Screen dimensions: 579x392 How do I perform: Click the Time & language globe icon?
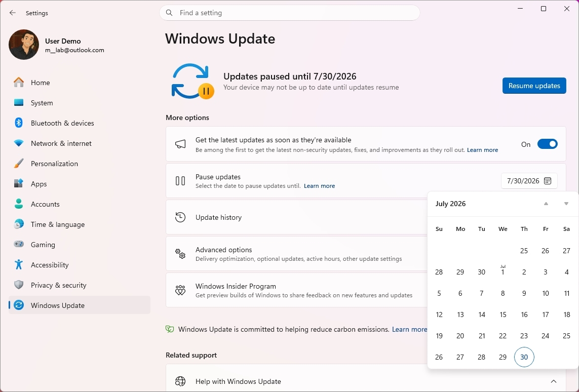[19, 224]
